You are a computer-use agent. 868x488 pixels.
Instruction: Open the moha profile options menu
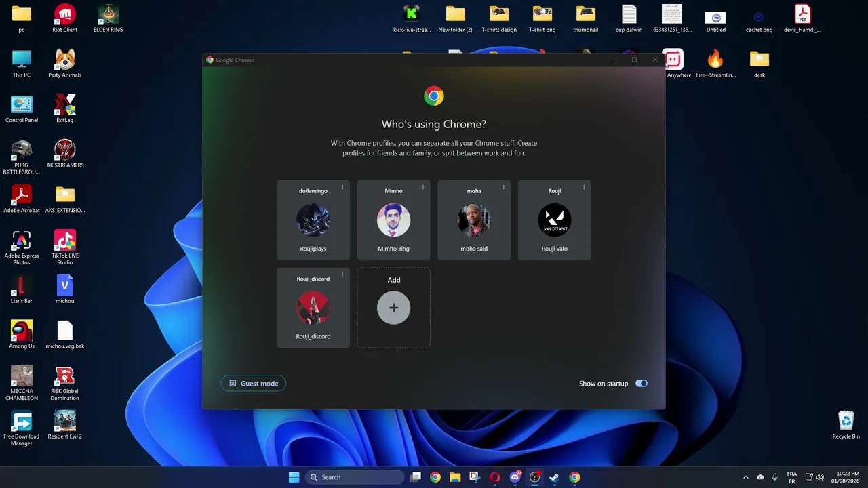tap(503, 188)
